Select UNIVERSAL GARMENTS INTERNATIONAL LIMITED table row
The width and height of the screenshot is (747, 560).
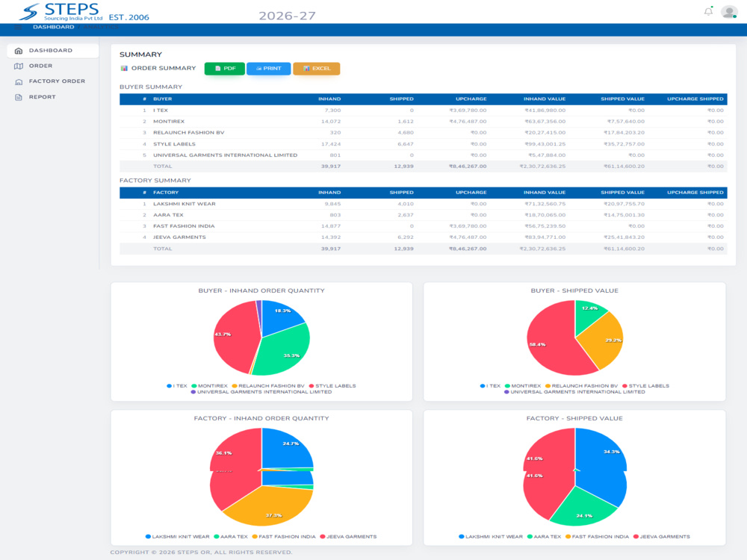pyautogui.click(x=423, y=155)
